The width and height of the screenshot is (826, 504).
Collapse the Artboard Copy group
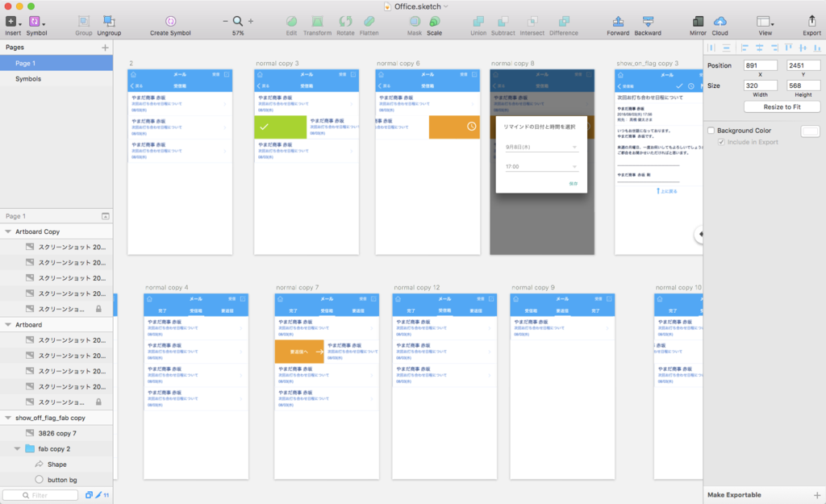coord(8,231)
